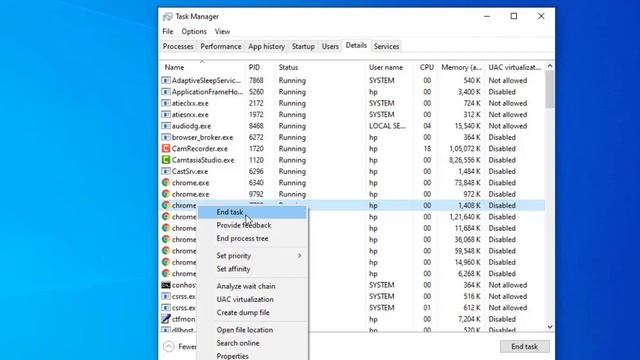Click the vertical scrollbar thumb
640x360 pixels.
550,89
